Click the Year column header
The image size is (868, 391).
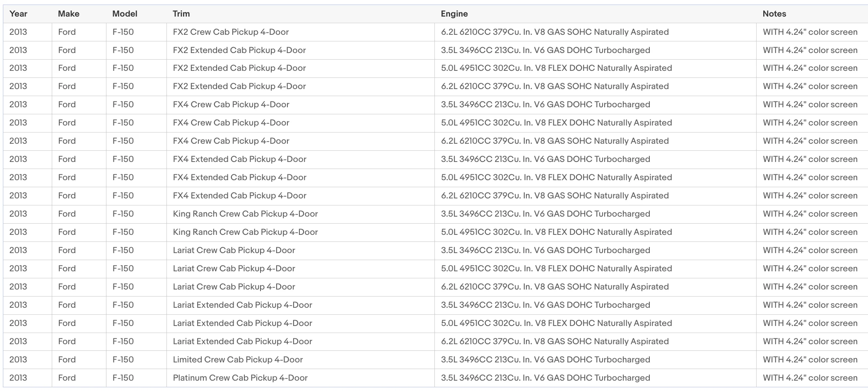tap(18, 14)
